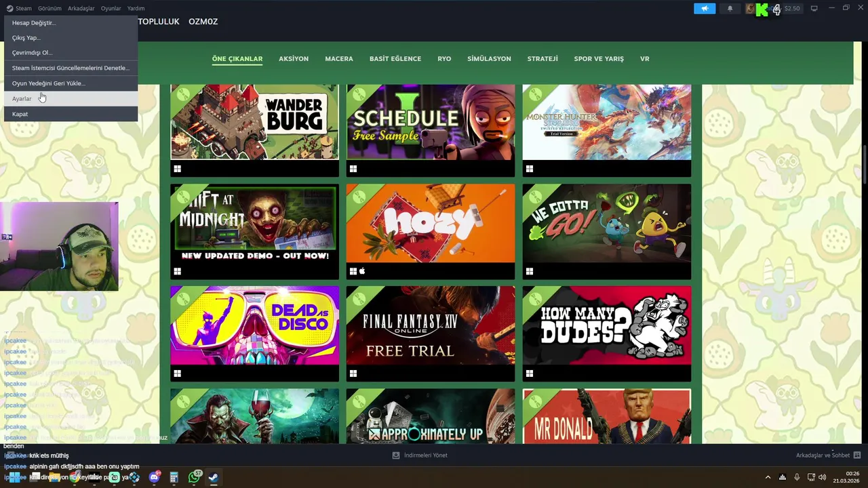Viewport: 868px width, 488px height.
Task: Open the Dead as Disco game card
Action: point(254,333)
